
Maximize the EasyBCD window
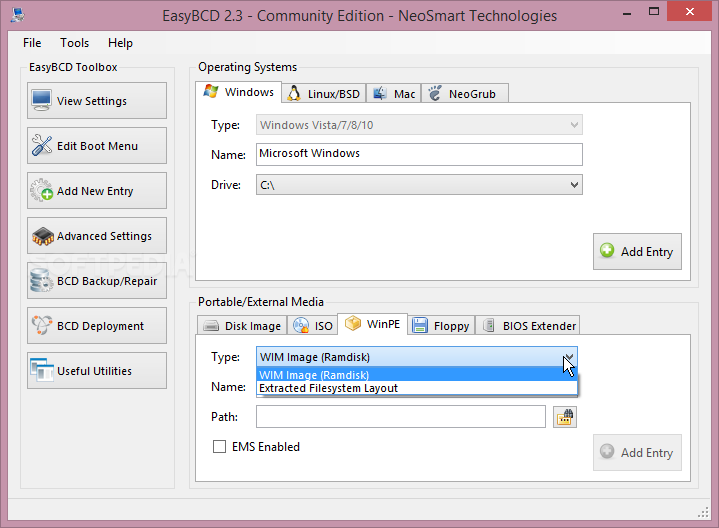654,12
